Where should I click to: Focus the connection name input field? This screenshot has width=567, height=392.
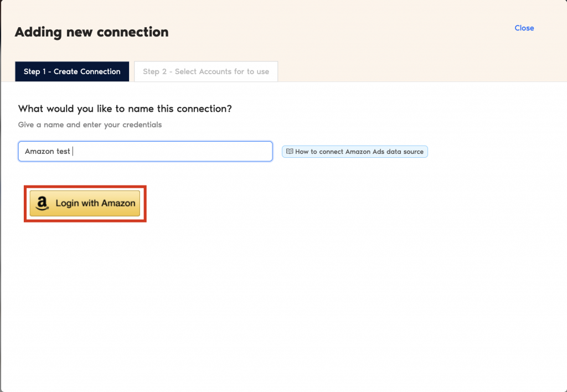pos(145,151)
